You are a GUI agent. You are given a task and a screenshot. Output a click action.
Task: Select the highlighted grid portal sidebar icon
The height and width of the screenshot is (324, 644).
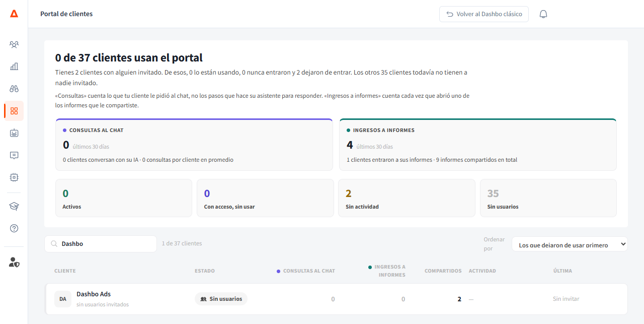14,111
